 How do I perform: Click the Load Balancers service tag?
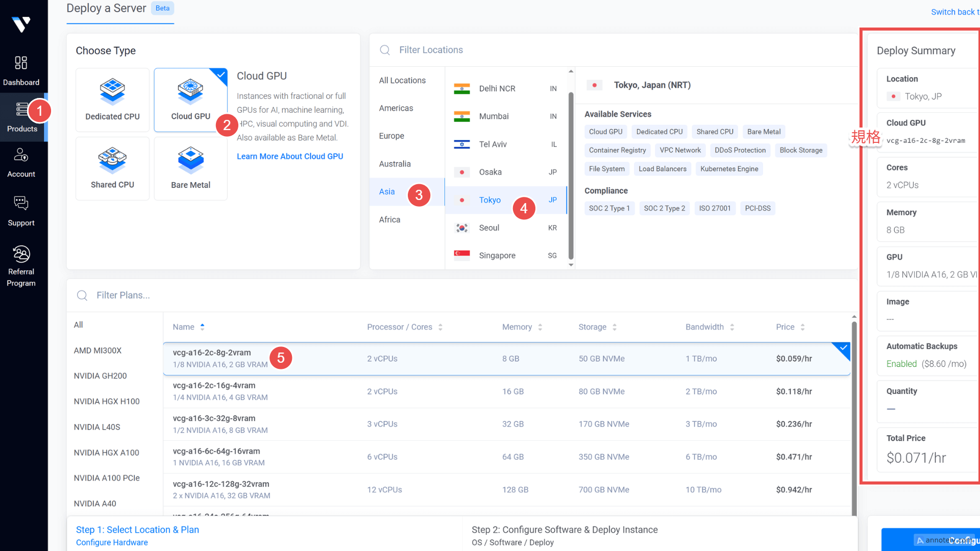pyautogui.click(x=663, y=169)
